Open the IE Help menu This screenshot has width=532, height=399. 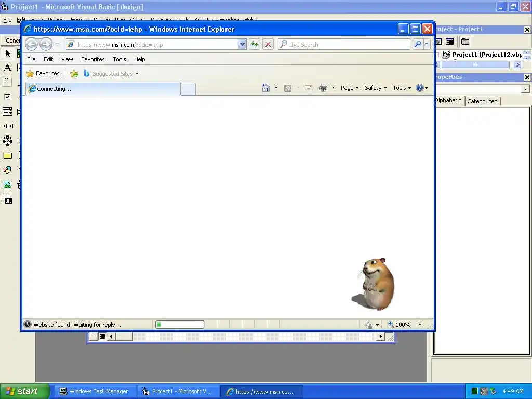tap(139, 59)
